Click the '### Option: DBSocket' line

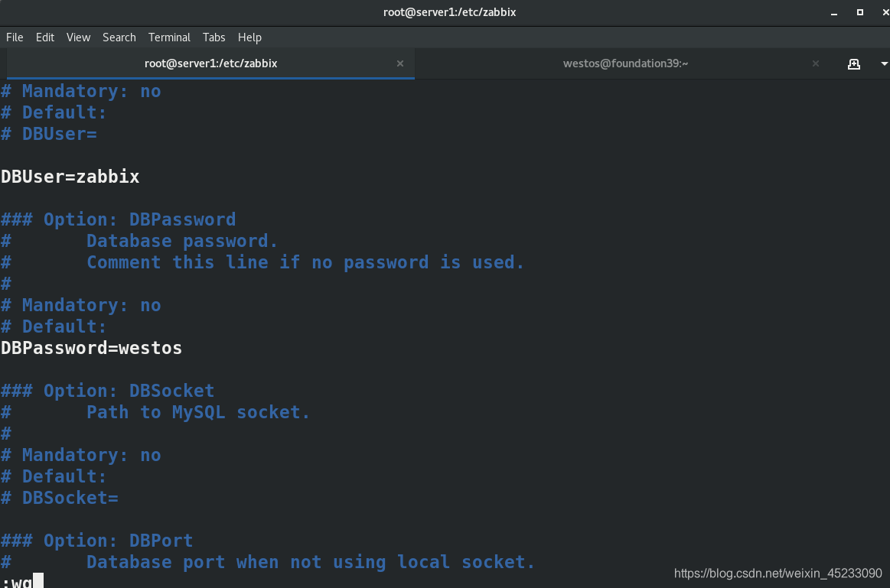[107, 391]
